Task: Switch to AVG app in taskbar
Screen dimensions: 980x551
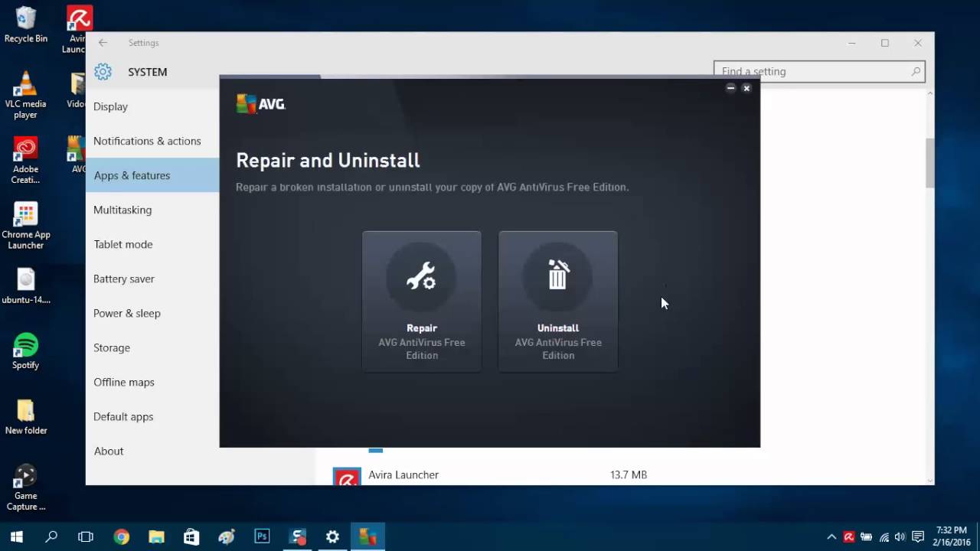Action: tap(367, 536)
